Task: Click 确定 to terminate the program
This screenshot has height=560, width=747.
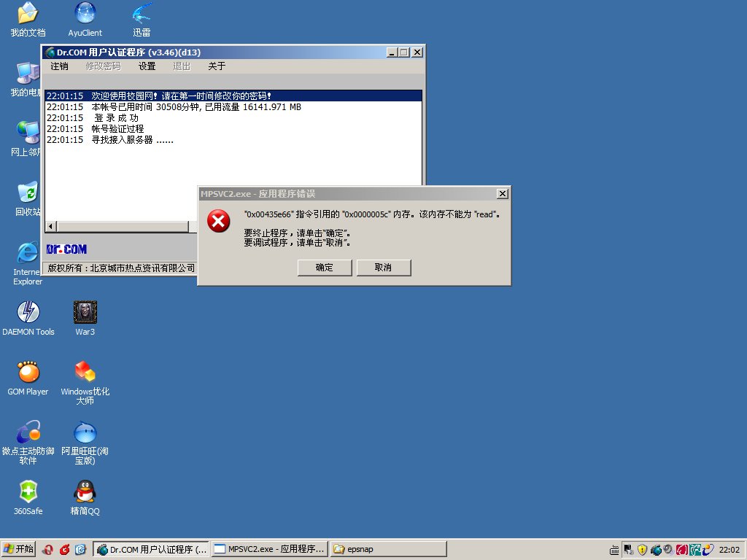Action: coord(325,268)
